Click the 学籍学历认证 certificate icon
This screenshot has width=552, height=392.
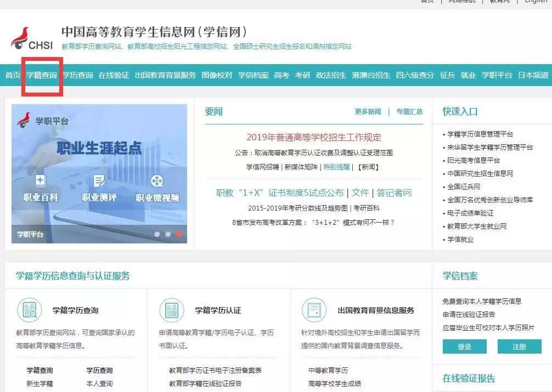[171, 310]
